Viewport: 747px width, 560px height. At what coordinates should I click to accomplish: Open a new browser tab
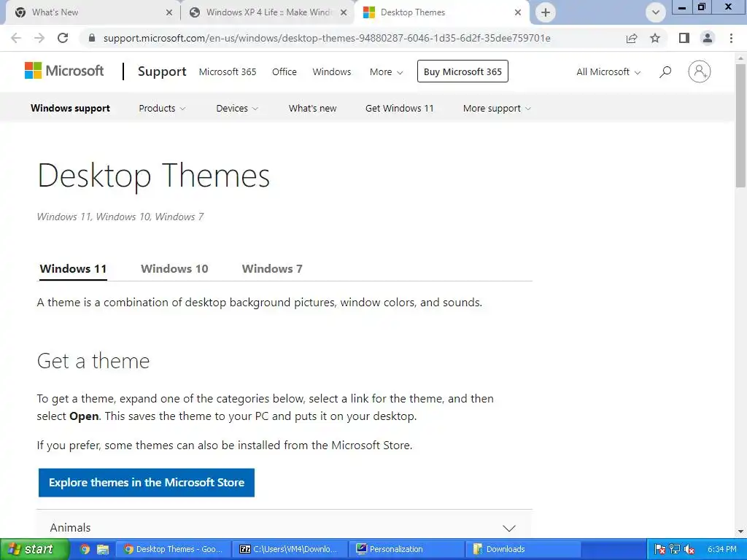point(546,12)
